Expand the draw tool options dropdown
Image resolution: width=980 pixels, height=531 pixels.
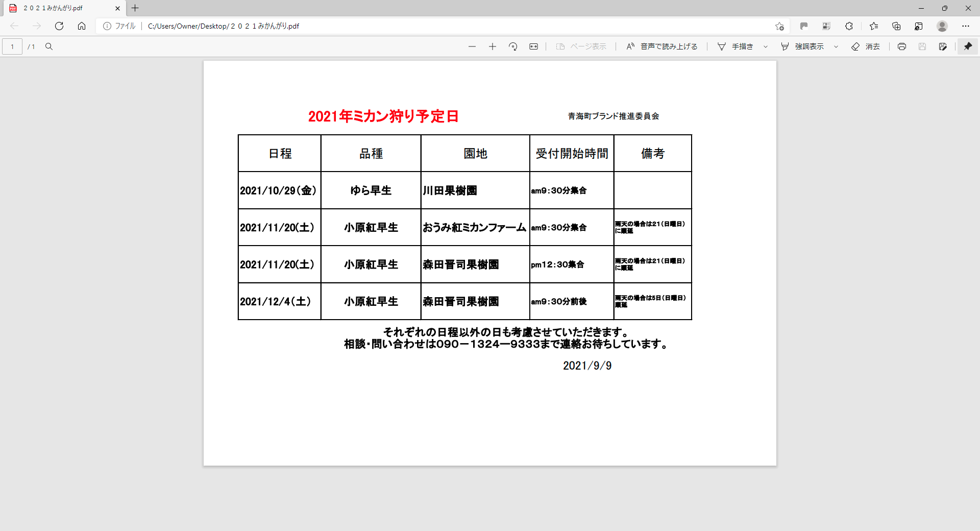click(766, 46)
